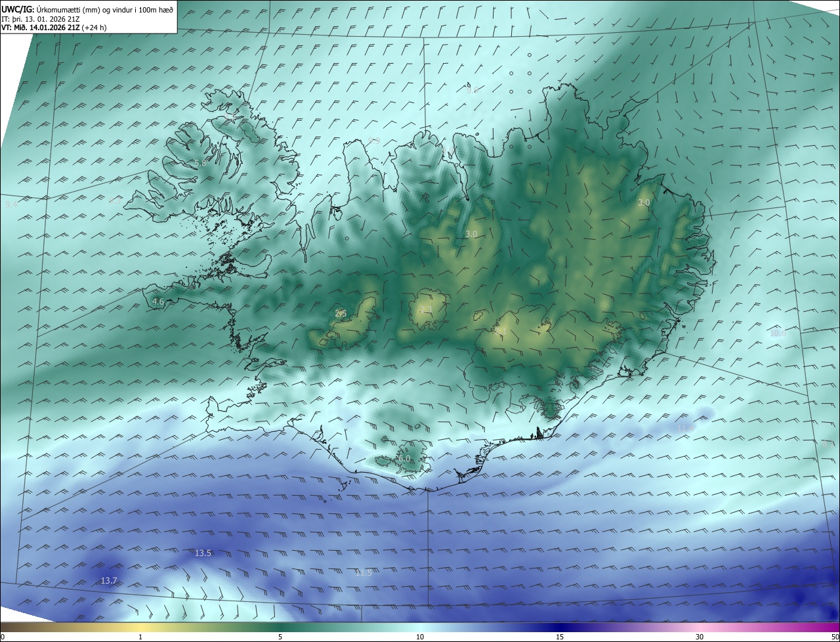Click the 13.7 value in the southwest corner
This screenshot has height=642, width=840.
pos(109,581)
